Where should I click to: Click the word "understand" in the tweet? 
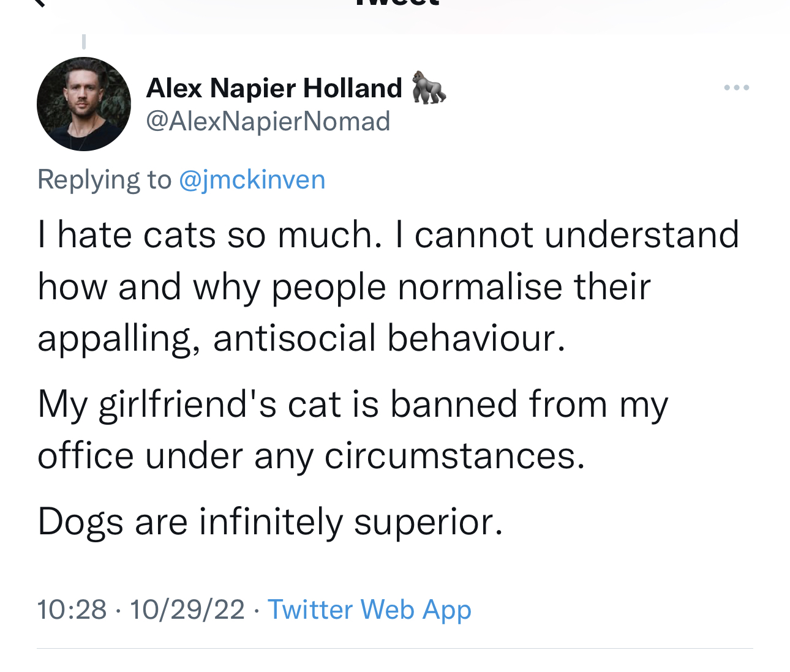pos(641,235)
